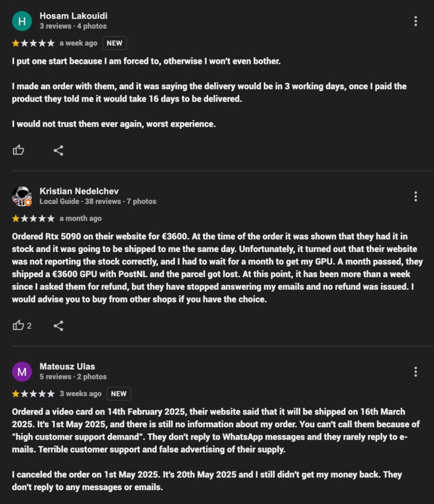Image resolution: width=434 pixels, height=504 pixels.
Task: Click NEW badge on Mateusz's review
Action: (119, 394)
